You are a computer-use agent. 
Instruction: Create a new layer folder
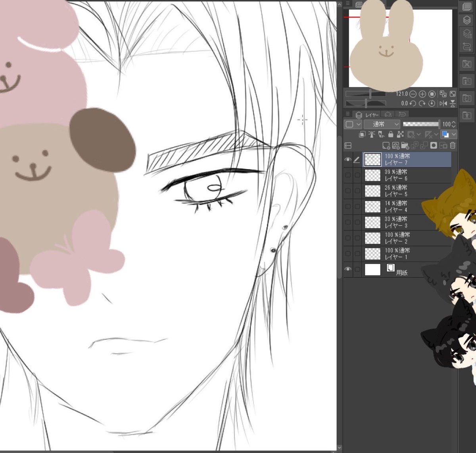[405, 146]
